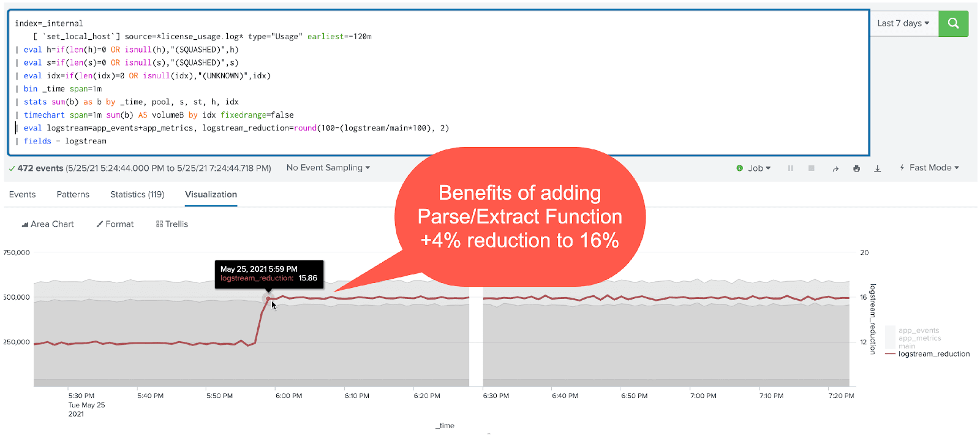Export results with the download icon
980x438 pixels.
click(x=877, y=168)
